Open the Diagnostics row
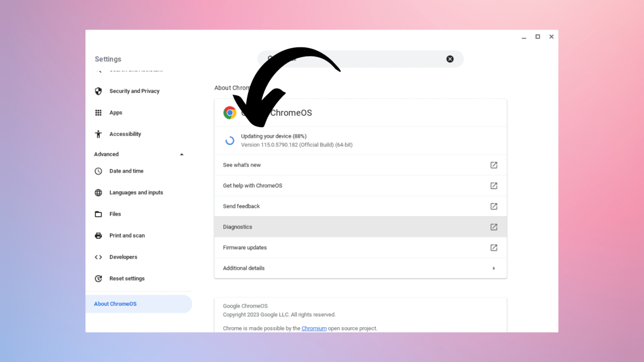 (x=360, y=227)
